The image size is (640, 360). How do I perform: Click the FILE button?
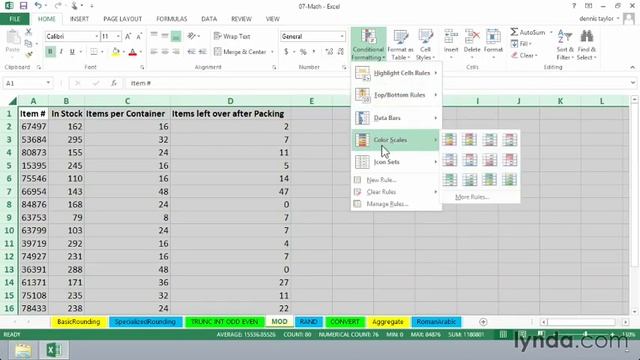click(x=15, y=19)
